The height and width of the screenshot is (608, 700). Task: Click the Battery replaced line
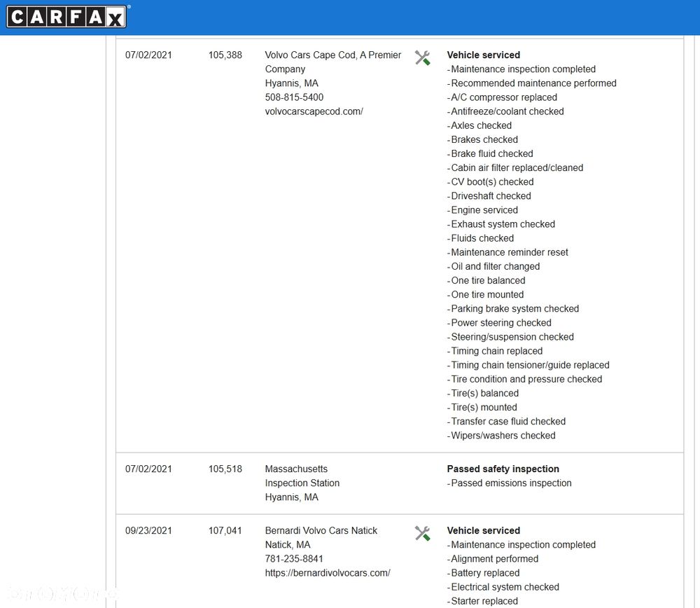point(484,573)
